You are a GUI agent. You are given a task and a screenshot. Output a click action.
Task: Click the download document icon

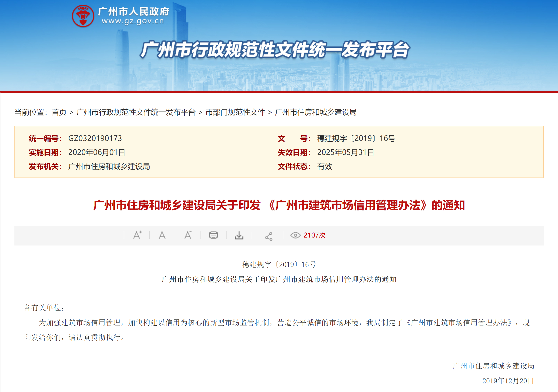(x=239, y=235)
